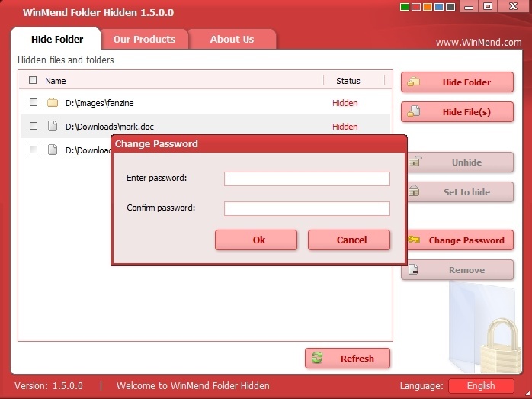Image resolution: width=532 pixels, height=399 pixels.
Task: Click the file icon in the third row
Action: (53, 150)
